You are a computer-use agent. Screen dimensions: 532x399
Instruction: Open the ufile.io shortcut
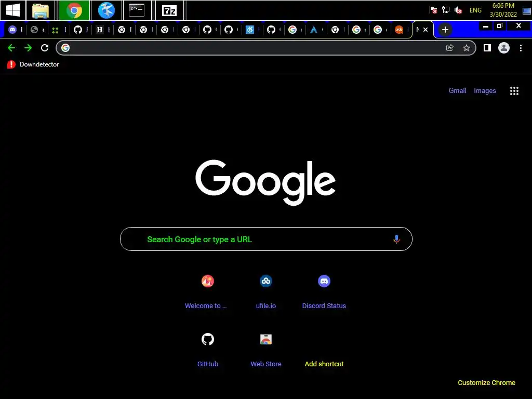(x=266, y=292)
